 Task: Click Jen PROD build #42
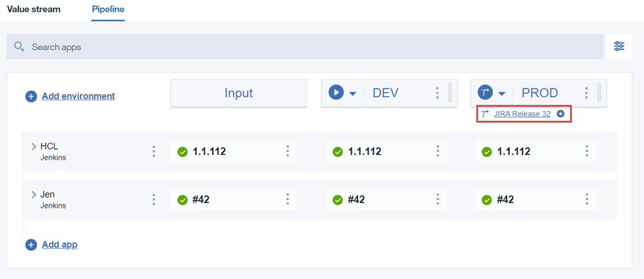(505, 200)
